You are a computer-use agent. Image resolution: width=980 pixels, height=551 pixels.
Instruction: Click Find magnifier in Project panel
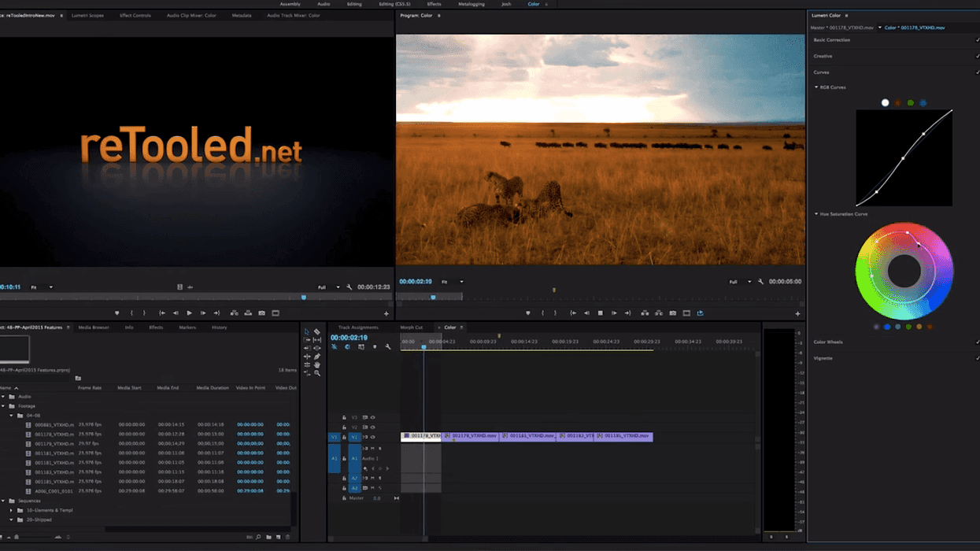click(258, 538)
